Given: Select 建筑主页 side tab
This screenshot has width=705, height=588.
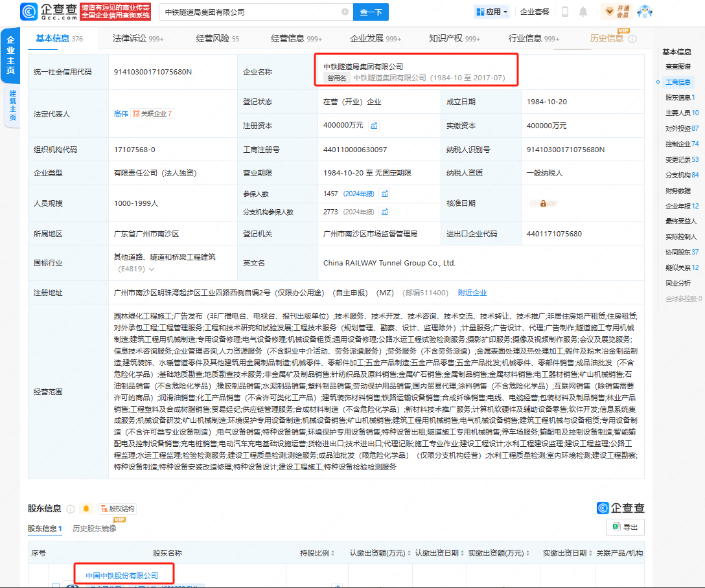Looking at the screenshot, I should click(12, 106).
